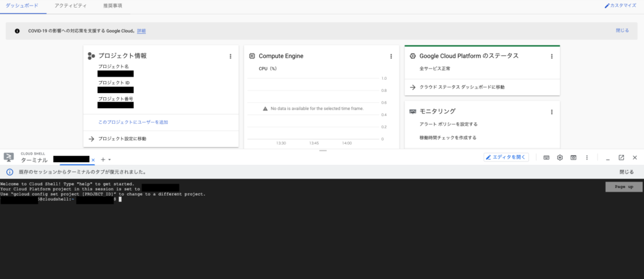Add a new Cloud Shell tab with plus
The width and height of the screenshot is (644, 279).
pyautogui.click(x=103, y=159)
